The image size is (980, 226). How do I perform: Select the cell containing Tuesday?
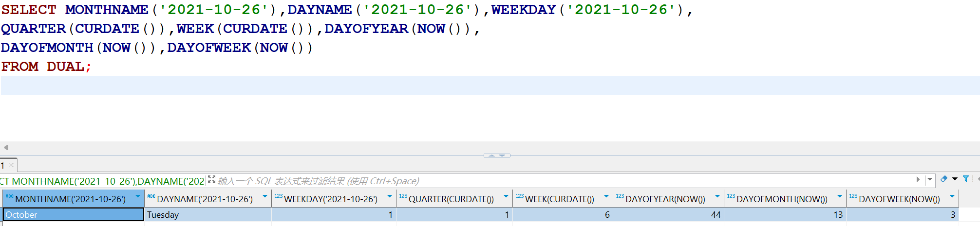207,215
